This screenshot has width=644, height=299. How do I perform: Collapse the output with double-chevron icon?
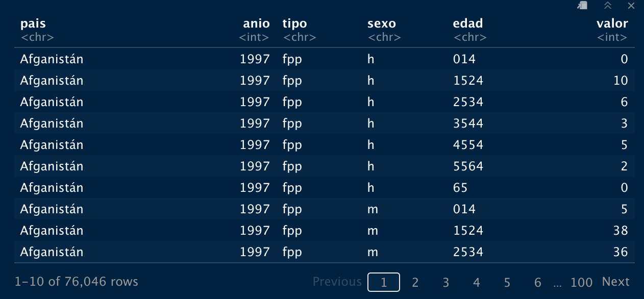[x=607, y=6]
